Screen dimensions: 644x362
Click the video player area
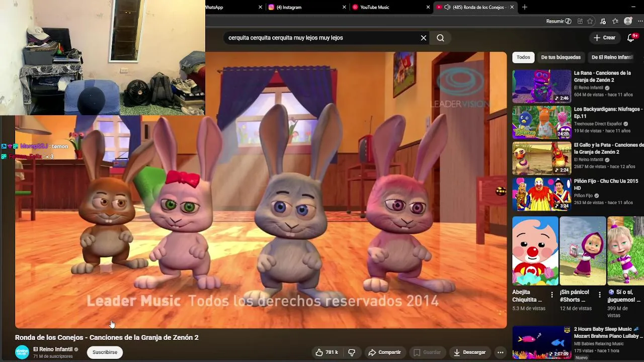point(261,190)
